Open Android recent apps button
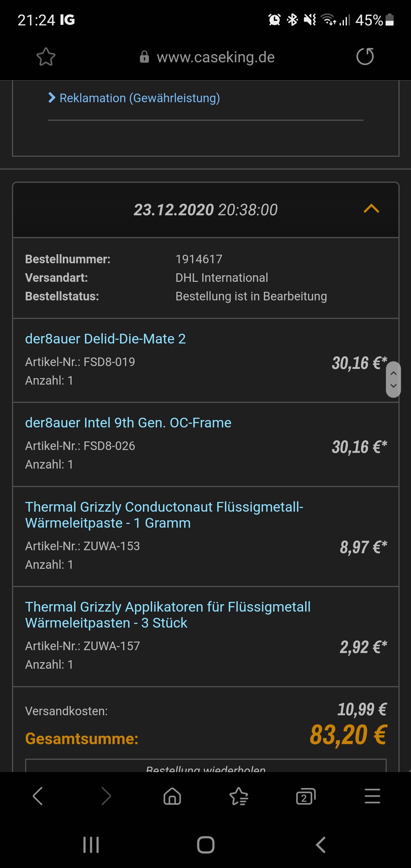The image size is (411, 868). pyautogui.click(x=91, y=845)
